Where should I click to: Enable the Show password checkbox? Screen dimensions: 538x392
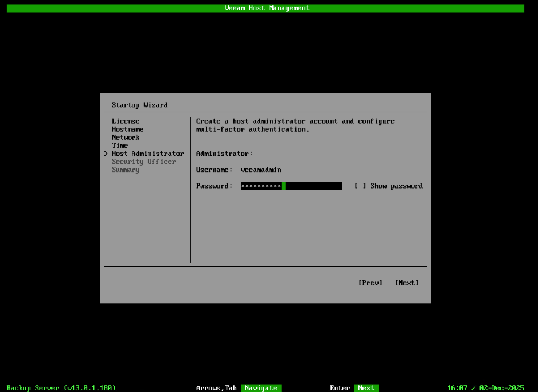point(357,186)
